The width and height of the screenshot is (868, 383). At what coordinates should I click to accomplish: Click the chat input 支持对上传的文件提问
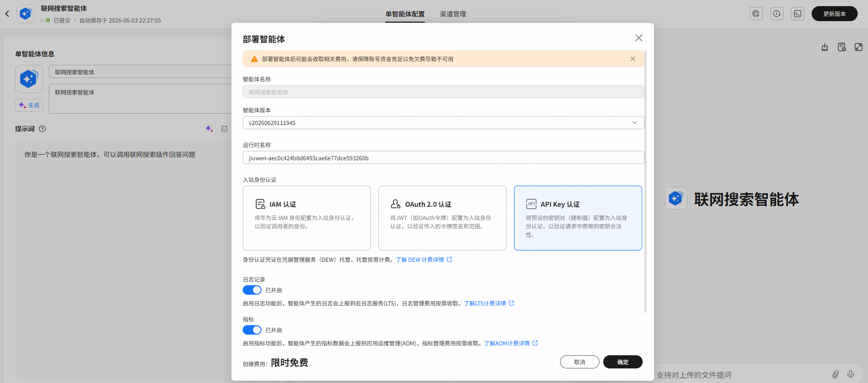pyautogui.click(x=694, y=375)
